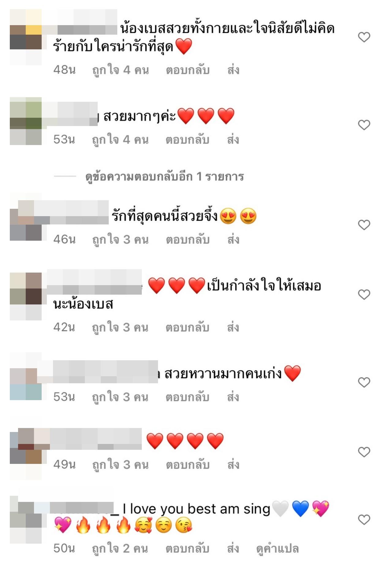Like the 'สวยหวานมากคนเก่ง' comment with heart
The width and height of the screenshot is (392, 562).
click(x=364, y=382)
